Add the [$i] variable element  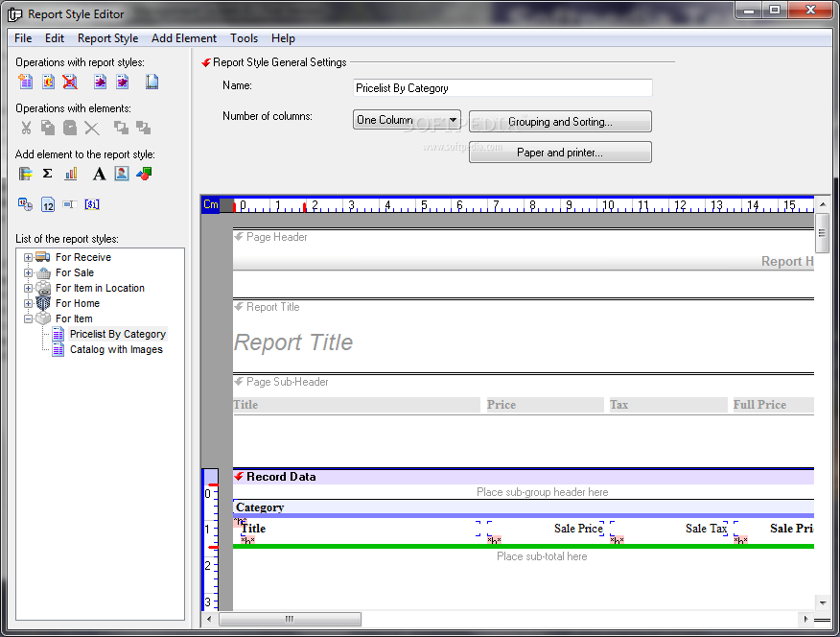pyautogui.click(x=92, y=204)
